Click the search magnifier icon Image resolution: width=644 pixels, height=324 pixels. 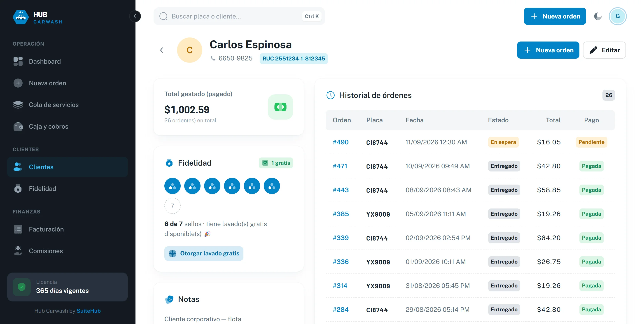(163, 16)
